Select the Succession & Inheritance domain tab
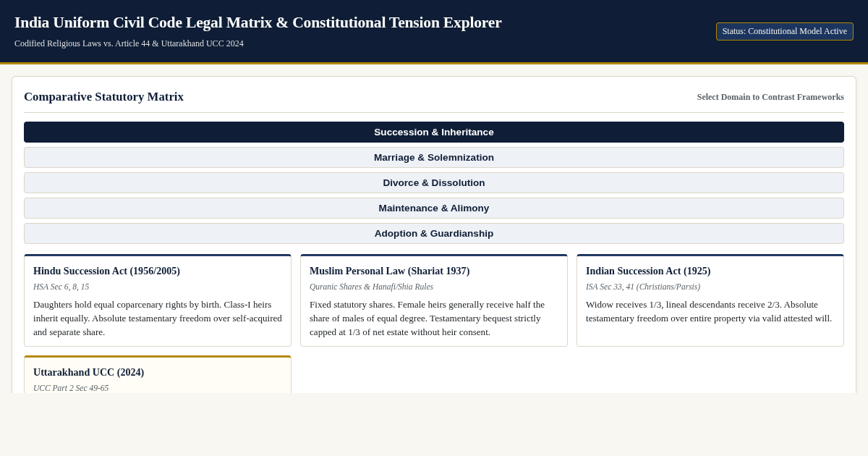Screen dimensions: 868x456 434,132
